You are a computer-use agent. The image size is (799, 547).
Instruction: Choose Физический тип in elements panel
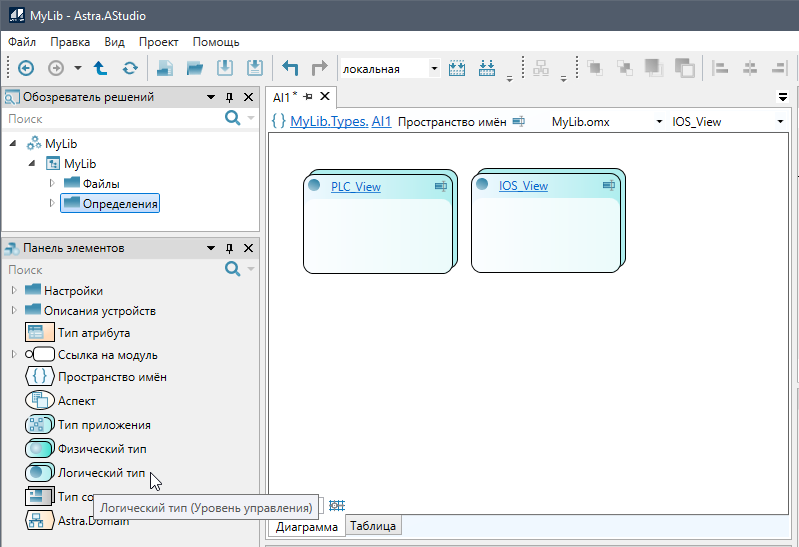click(x=101, y=449)
